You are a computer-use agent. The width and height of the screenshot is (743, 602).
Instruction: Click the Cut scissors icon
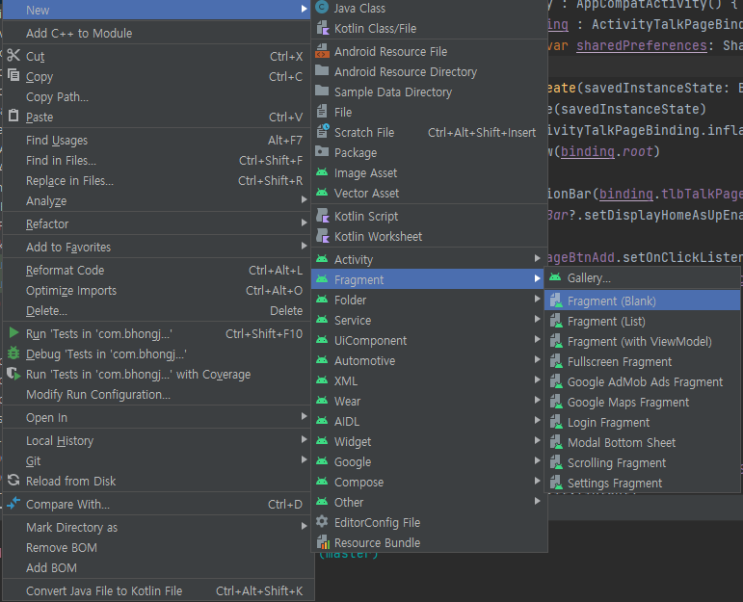[13, 55]
